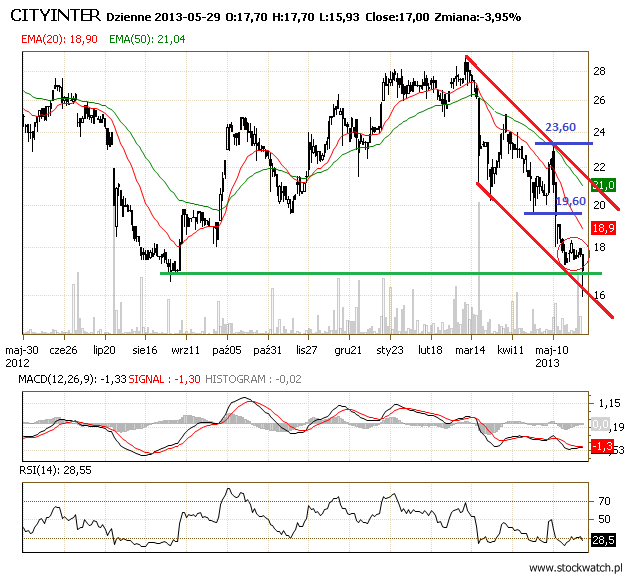The image size is (630, 580).
Task: Click the RSI axis level 50
Action: coord(604,519)
